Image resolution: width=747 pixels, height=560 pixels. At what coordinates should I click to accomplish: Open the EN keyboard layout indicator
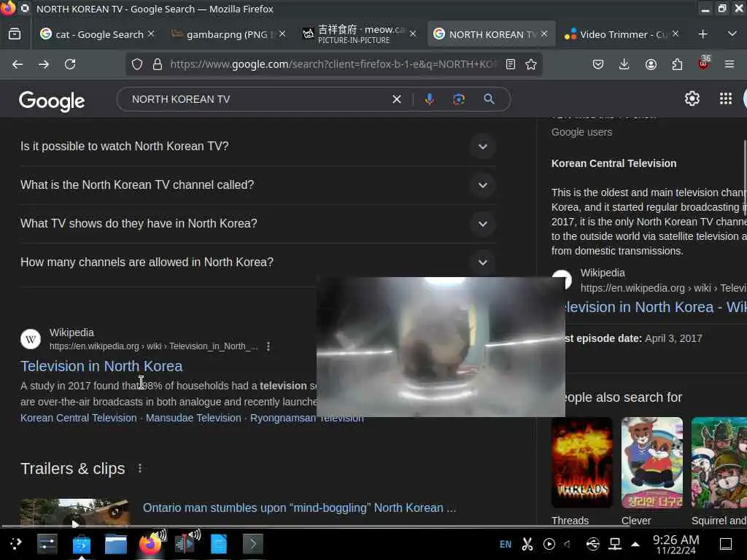click(x=506, y=544)
